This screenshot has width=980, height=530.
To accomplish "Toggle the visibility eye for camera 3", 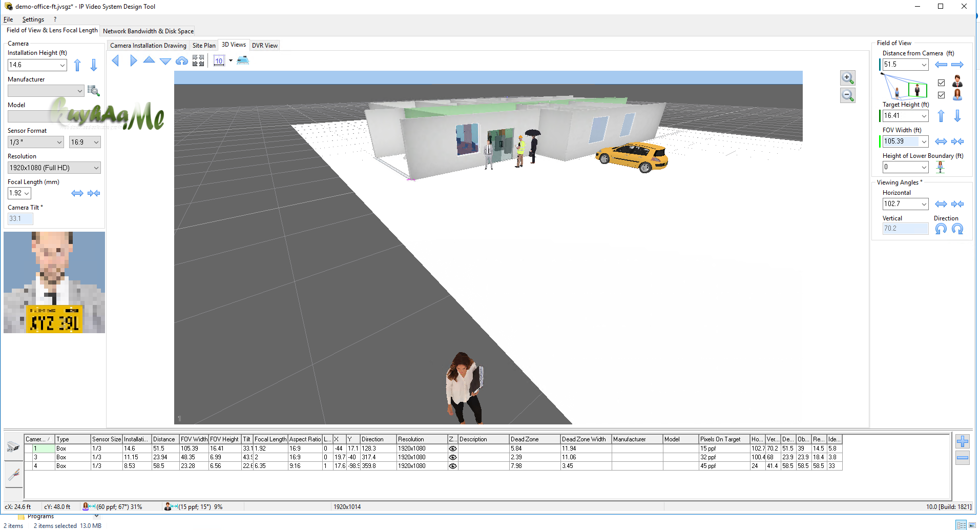I will tap(453, 457).
